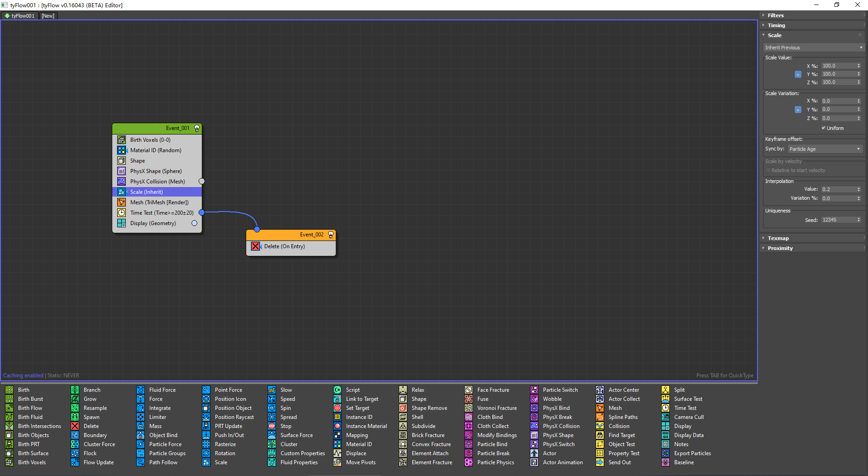Toggle the Uniform checkbox
This screenshot has width=868, height=476.
tap(824, 128)
